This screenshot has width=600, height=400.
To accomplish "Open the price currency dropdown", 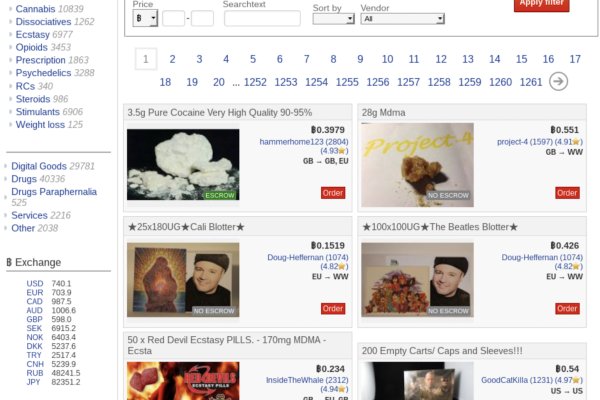I will pos(145,18).
